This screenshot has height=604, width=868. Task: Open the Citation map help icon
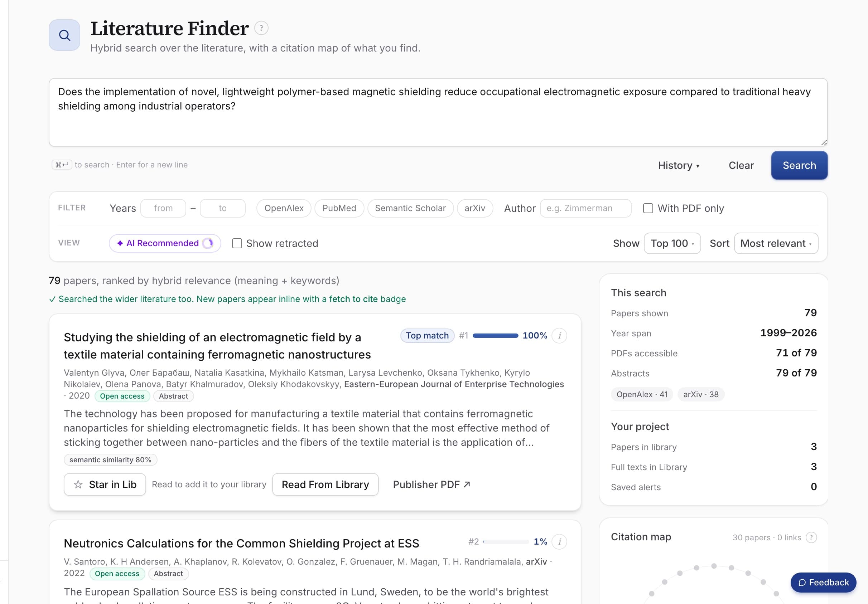811,537
